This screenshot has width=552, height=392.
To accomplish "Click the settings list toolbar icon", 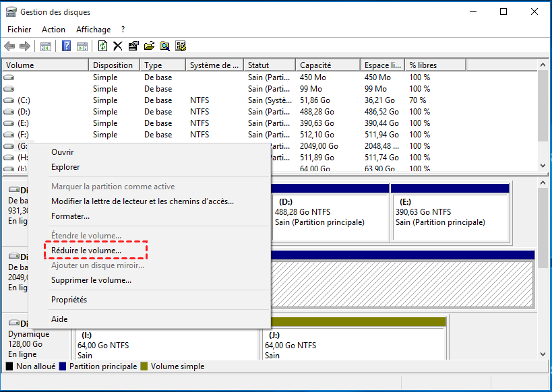I will 181,46.
